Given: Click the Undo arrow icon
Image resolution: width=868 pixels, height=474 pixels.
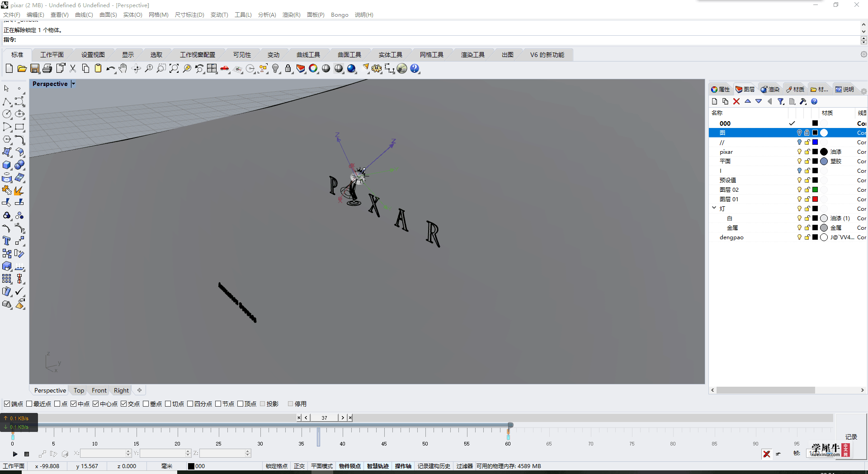Looking at the screenshot, I should click(x=111, y=68).
